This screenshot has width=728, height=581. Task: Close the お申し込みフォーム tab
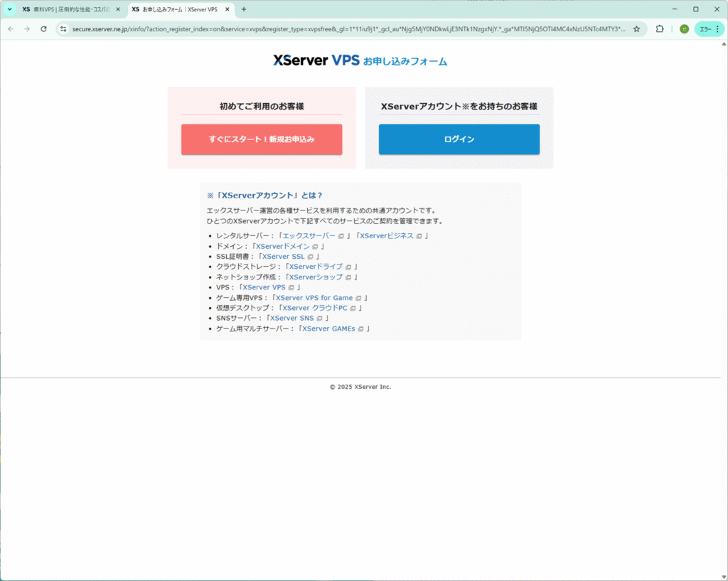coord(227,9)
